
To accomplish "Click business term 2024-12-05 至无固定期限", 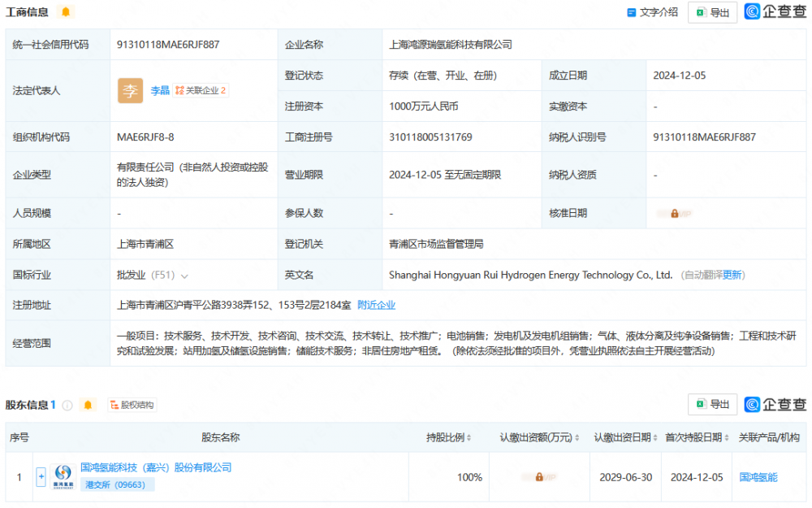I will [x=445, y=175].
